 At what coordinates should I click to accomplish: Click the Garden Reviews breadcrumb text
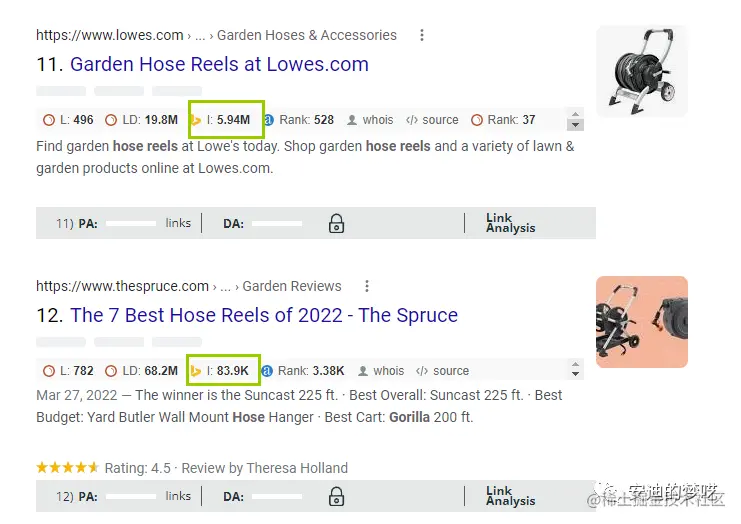point(292,286)
